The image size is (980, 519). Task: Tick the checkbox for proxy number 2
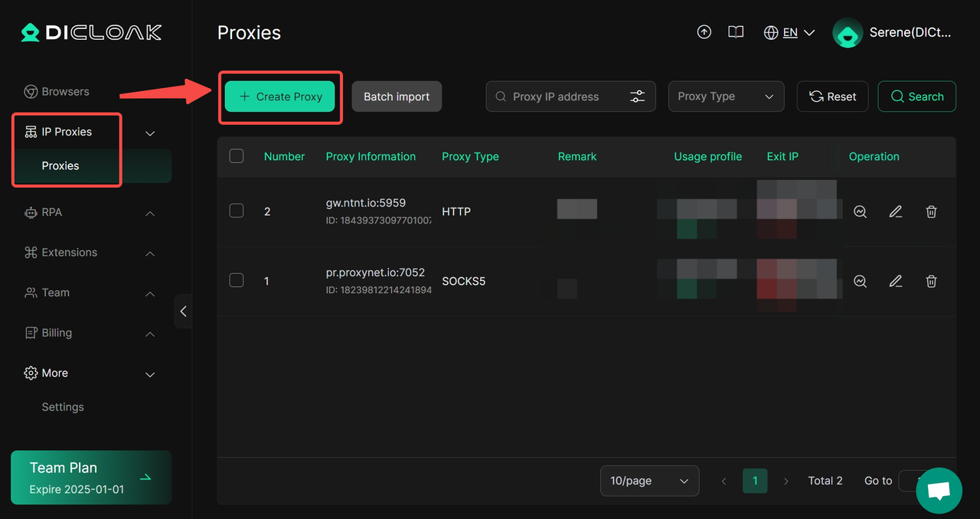(237, 211)
